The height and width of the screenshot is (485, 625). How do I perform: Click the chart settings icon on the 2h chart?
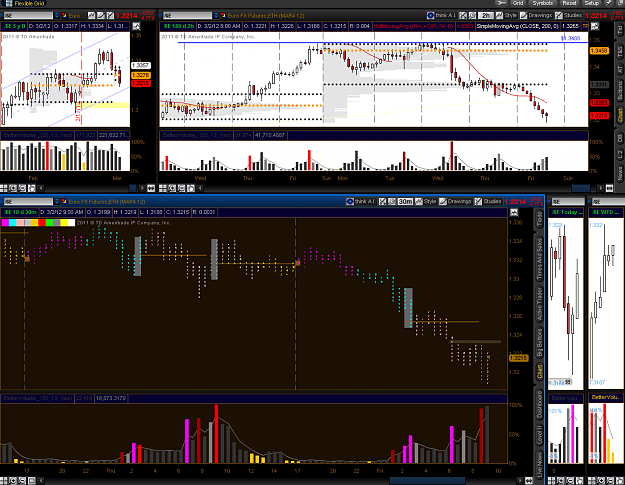(x=595, y=27)
